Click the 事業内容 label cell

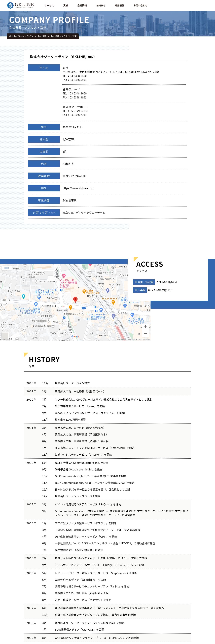pyautogui.click(x=44, y=200)
